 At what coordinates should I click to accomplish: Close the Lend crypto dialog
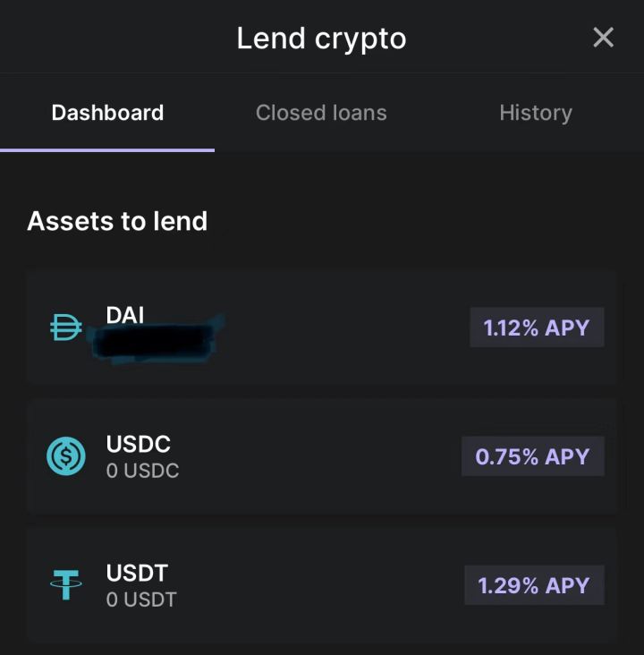(x=604, y=38)
